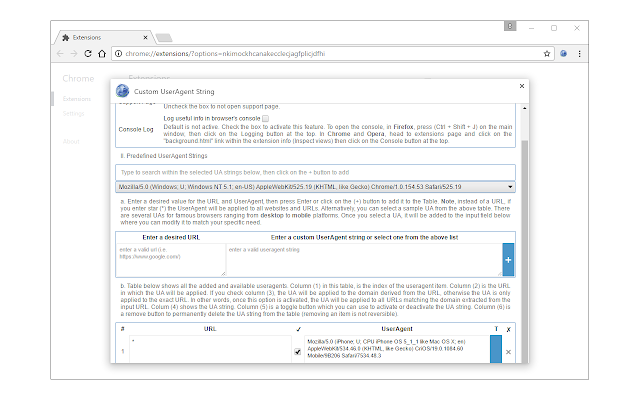Maximize the Chrome window
Image resolution: width=640 pixels, height=400 pixels.
[x=554, y=28]
